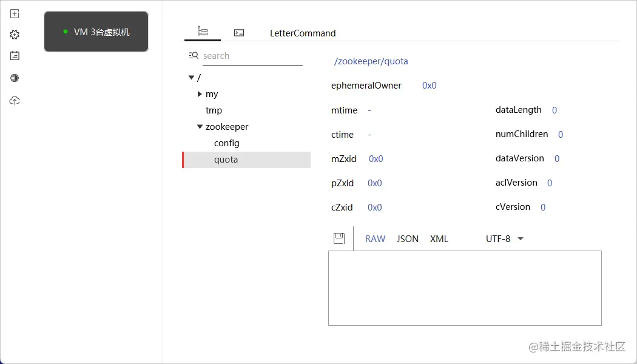Viewport: 637px width, 364px height.
Task: Open the terminal console tab icon
Action: (239, 33)
